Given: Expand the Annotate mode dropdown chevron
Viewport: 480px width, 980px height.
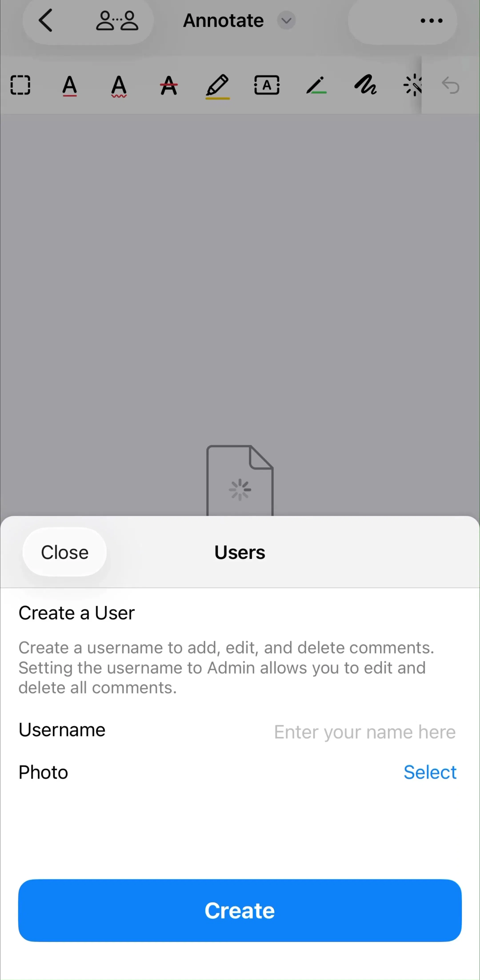Looking at the screenshot, I should (286, 21).
